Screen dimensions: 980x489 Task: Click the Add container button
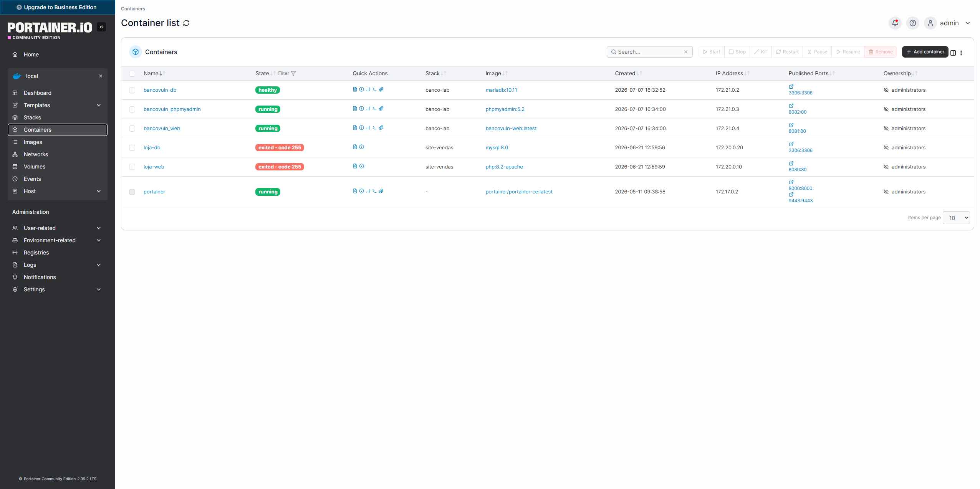[x=925, y=52]
